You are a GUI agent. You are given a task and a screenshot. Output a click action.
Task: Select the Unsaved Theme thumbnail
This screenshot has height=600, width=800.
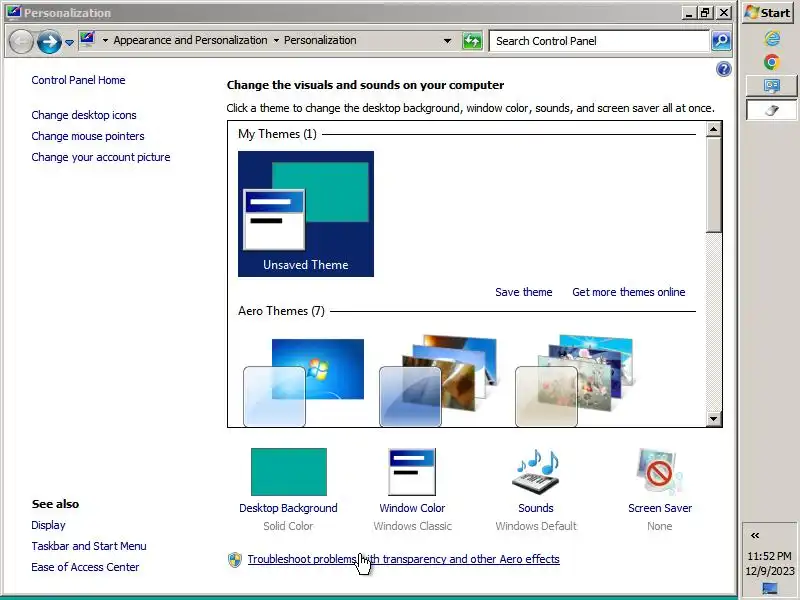click(306, 214)
